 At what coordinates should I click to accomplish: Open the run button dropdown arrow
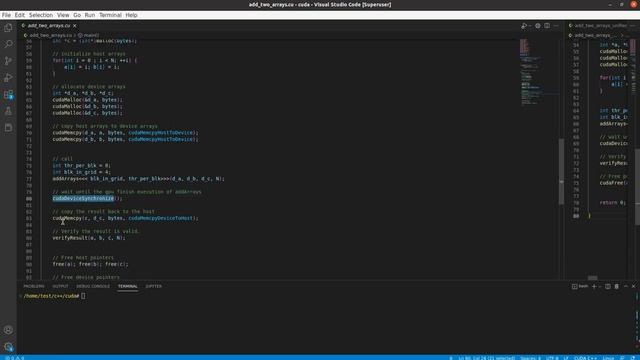(530, 26)
